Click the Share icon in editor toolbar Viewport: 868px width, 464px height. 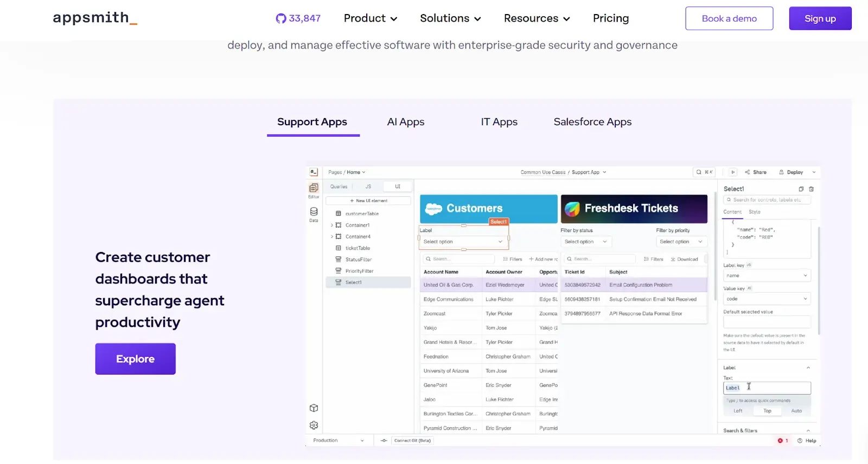click(x=747, y=172)
